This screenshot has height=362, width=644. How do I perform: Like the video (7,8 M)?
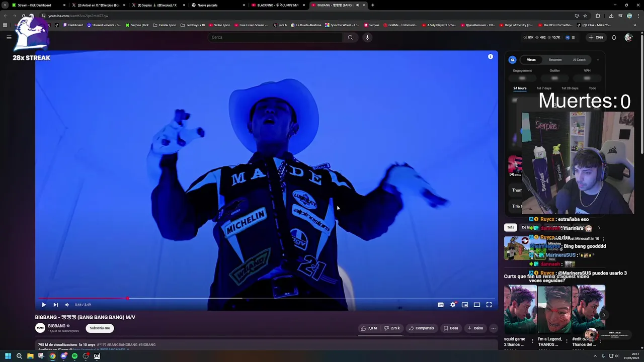click(369, 328)
